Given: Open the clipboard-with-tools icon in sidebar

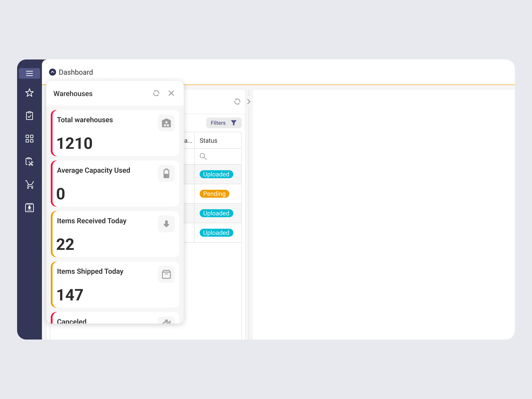Looking at the screenshot, I should [x=29, y=161].
